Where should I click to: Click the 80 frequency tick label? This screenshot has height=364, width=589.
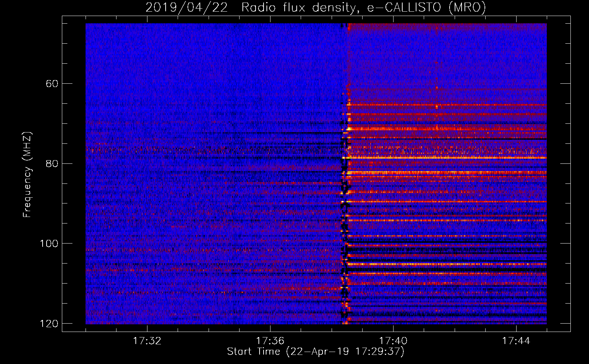coord(52,163)
